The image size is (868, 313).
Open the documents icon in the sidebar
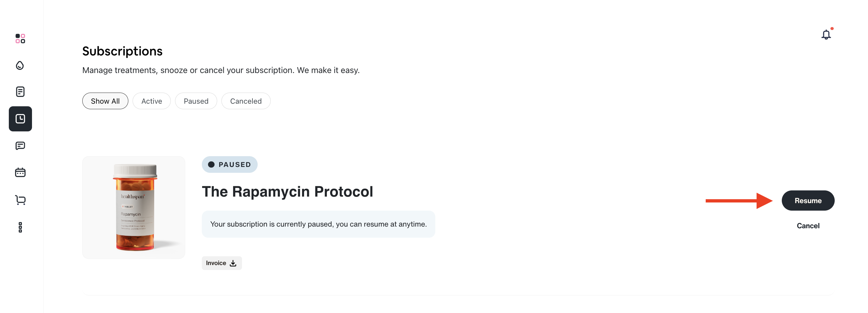tap(20, 92)
